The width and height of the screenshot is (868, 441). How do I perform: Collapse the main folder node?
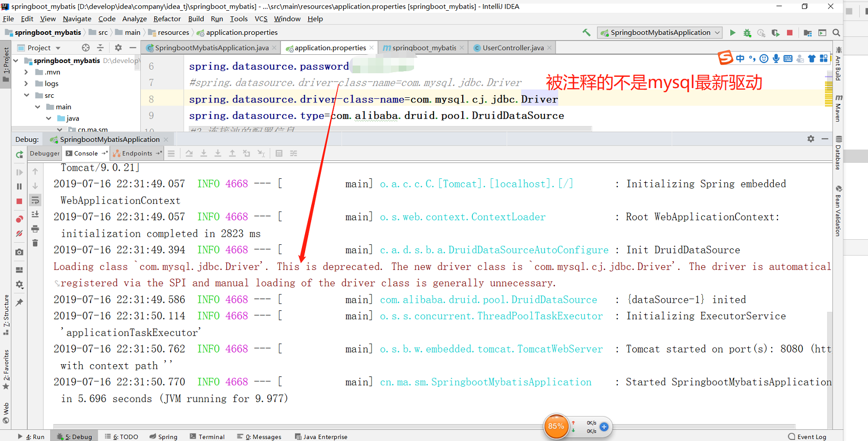(x=38, y=107)
